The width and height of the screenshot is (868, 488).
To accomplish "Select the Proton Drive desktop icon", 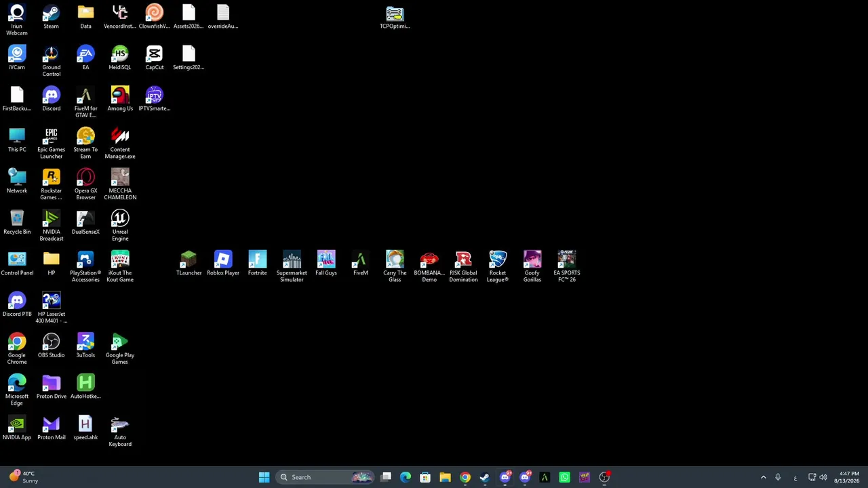I will pos(51,388).
